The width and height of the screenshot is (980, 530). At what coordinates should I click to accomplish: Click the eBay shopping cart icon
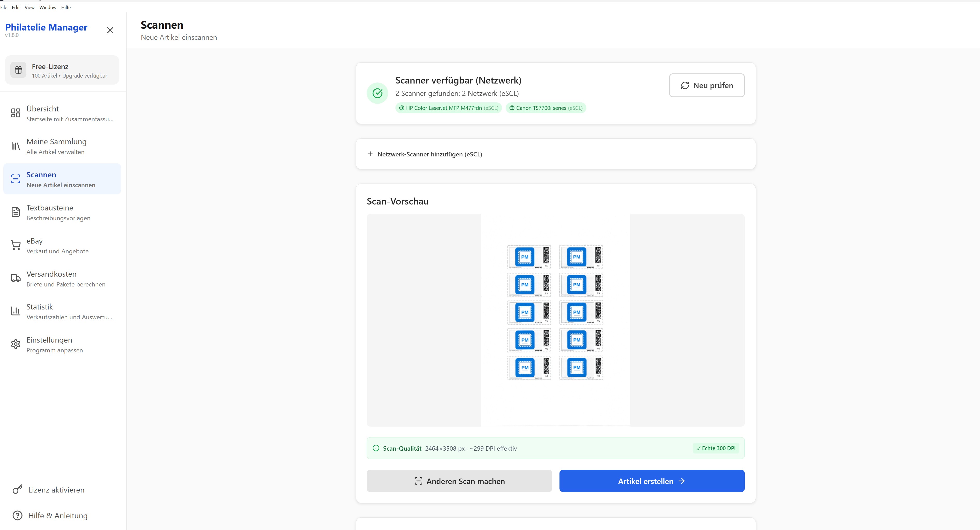click(x=16, y=245)
